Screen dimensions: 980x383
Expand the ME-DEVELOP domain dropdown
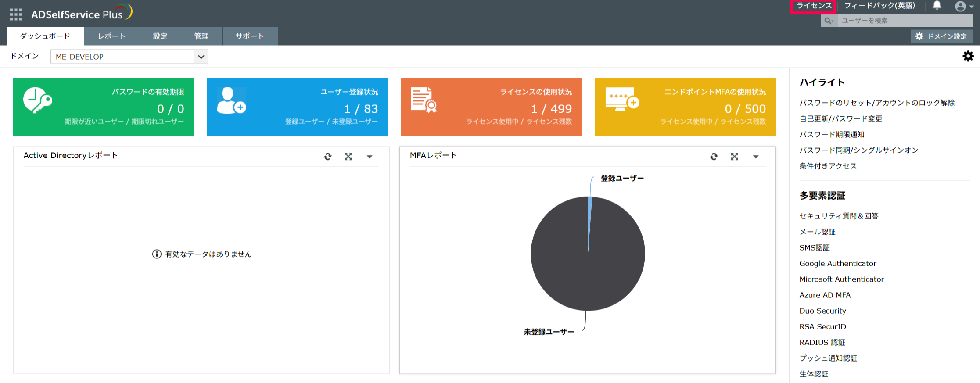click(x=201, y=57)
